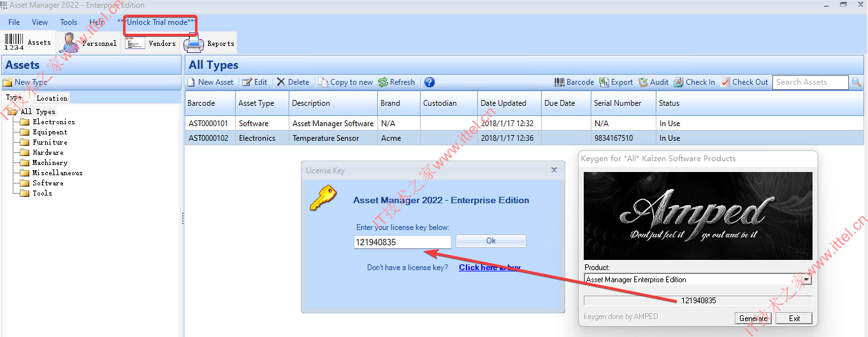Open the File menu

(14, 22)
